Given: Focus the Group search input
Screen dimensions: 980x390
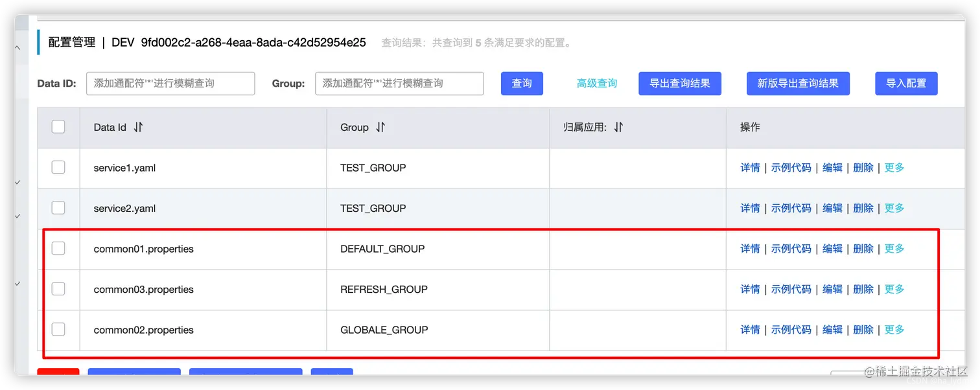Looking at the screenshot, I should click(x=399, y=84).
